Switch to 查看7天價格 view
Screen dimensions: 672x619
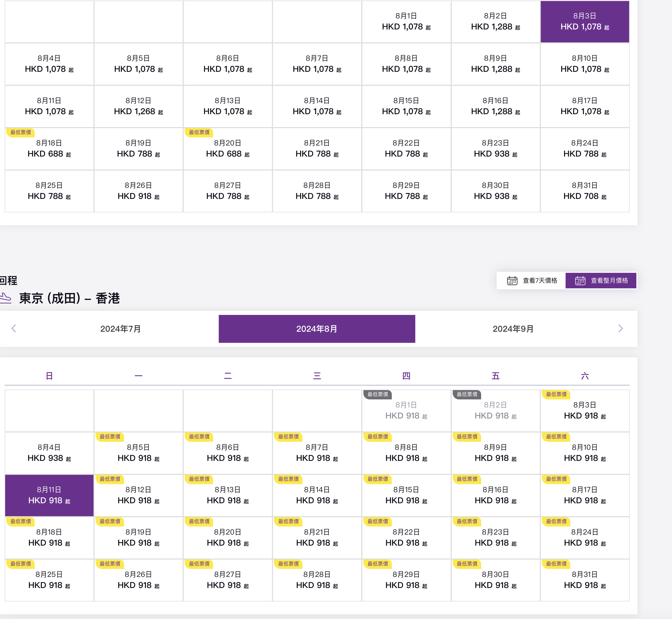[x=540, y=280]
